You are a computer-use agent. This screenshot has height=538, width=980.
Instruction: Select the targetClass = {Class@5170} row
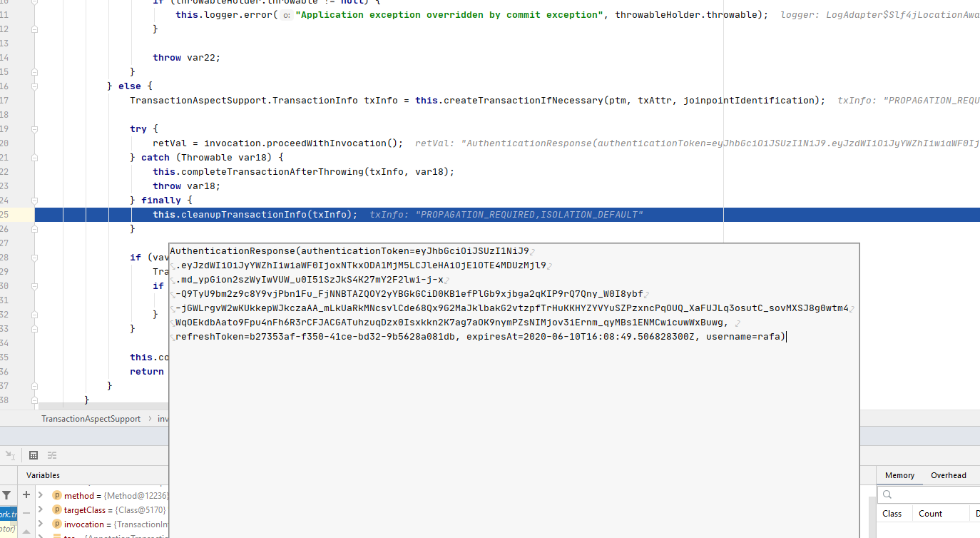pos(102,510)
